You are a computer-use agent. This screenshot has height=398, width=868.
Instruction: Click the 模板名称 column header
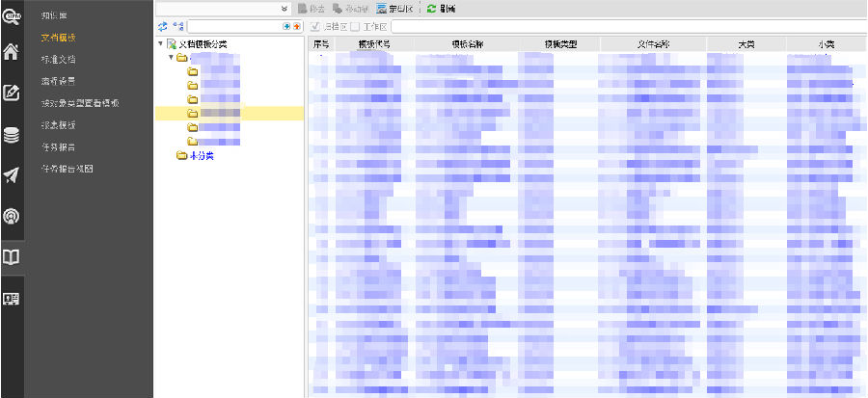point(467,44)
